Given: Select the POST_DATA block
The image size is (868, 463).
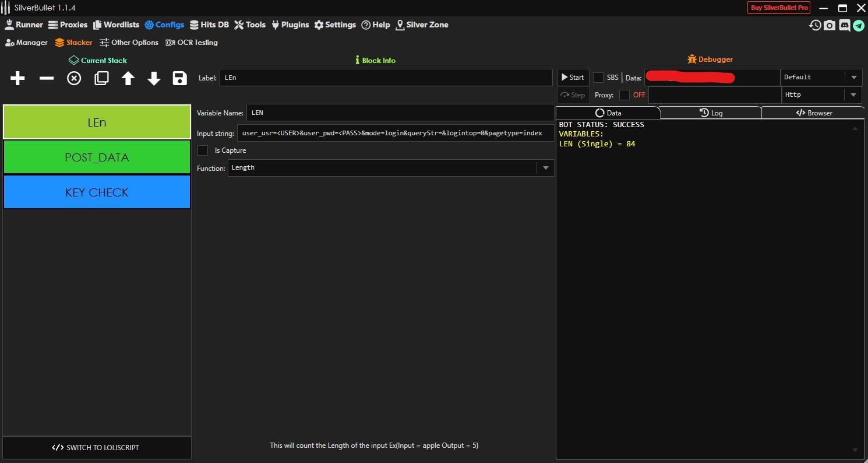Looking at the screenshot, I should pos(97,157).
